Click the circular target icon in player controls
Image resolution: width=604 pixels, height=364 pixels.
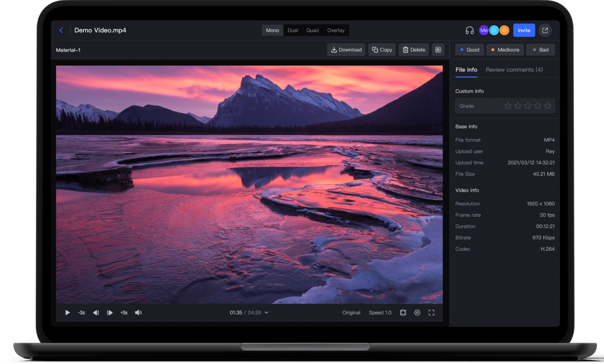[x=417, y=313]
